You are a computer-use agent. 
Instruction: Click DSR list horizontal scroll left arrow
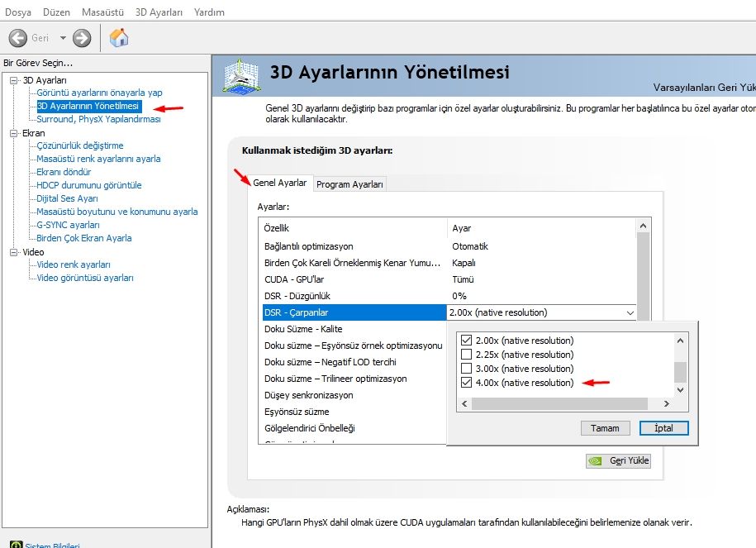(x=464, y=403)
